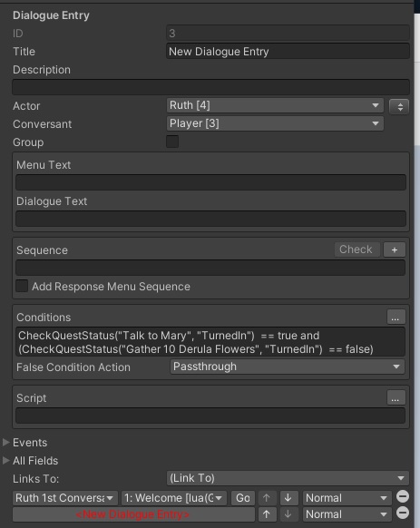Move the Welcome link down with arrow
Image resolution: width=420 pixels, height=528 pixels.
point(288,498)
